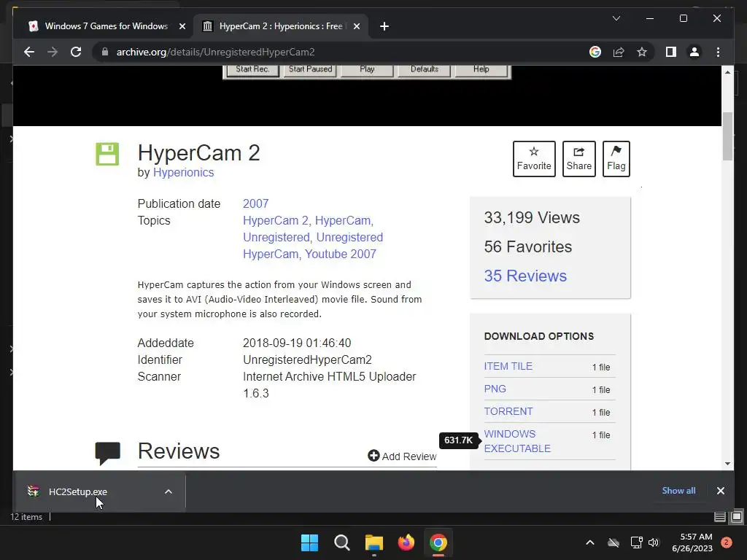Viewport: 747px width, 560px height.
Task: Open the 2007 publication date link
Action: pyautogui.click(x=256, y=204)
